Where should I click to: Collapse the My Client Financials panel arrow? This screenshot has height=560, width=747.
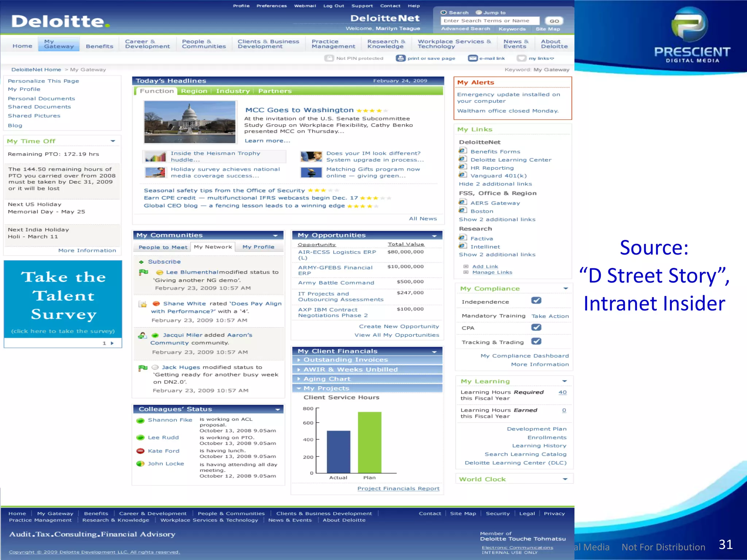(434, 352)
